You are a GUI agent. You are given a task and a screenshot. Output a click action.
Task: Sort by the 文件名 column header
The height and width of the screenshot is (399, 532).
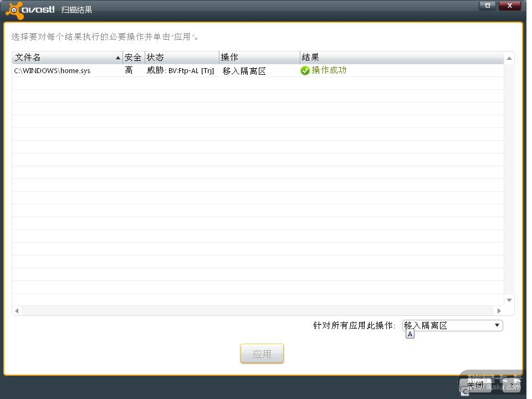click(x=67, y=57)
